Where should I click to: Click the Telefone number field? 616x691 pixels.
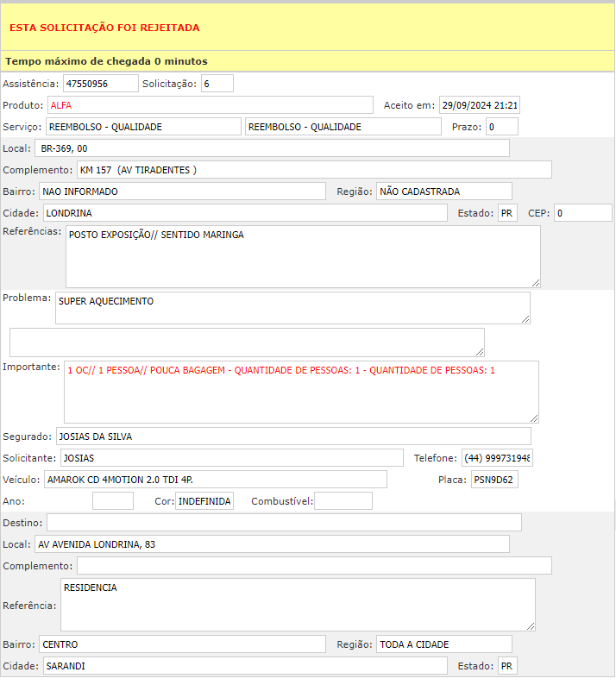point(497,458)
